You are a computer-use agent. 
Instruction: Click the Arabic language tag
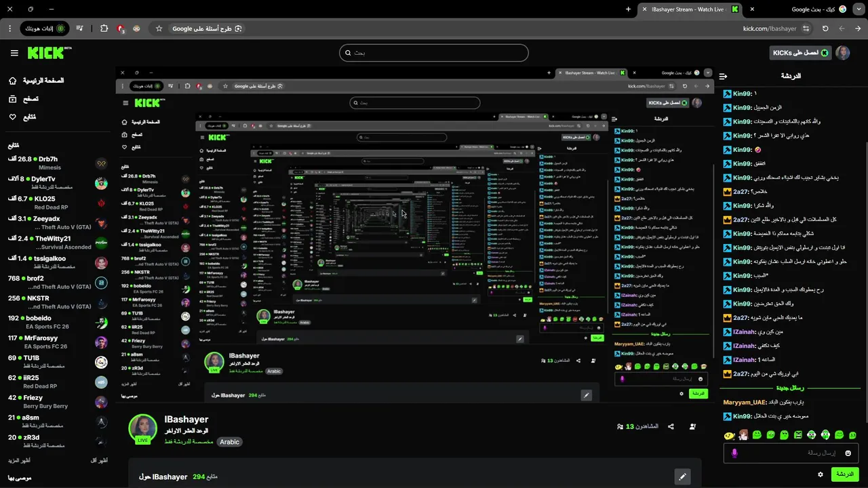pyautogui.click(x=229, y=442)
